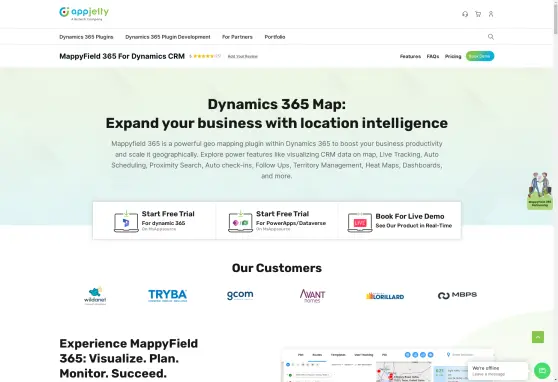Click the Add Your Review link

tap(242, 56)
